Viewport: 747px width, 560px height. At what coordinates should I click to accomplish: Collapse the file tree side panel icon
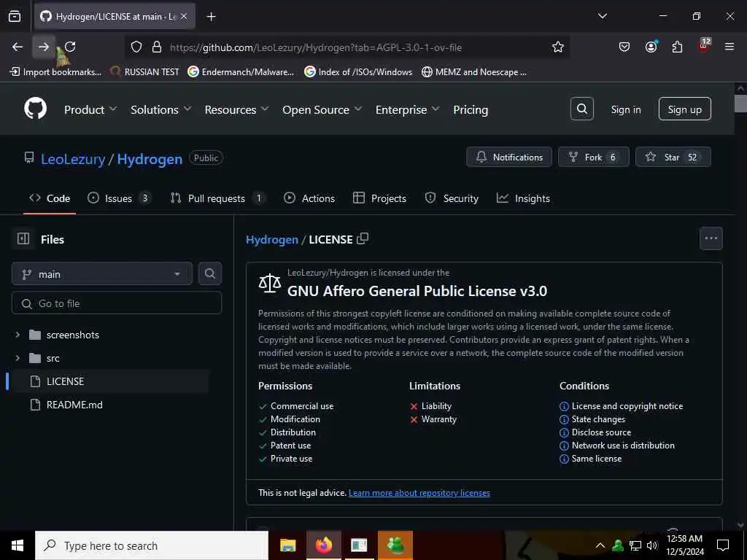23,238
